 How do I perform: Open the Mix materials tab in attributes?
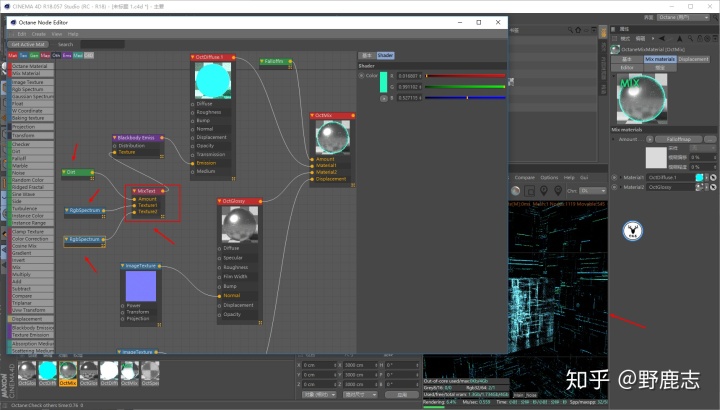[660, 59]
